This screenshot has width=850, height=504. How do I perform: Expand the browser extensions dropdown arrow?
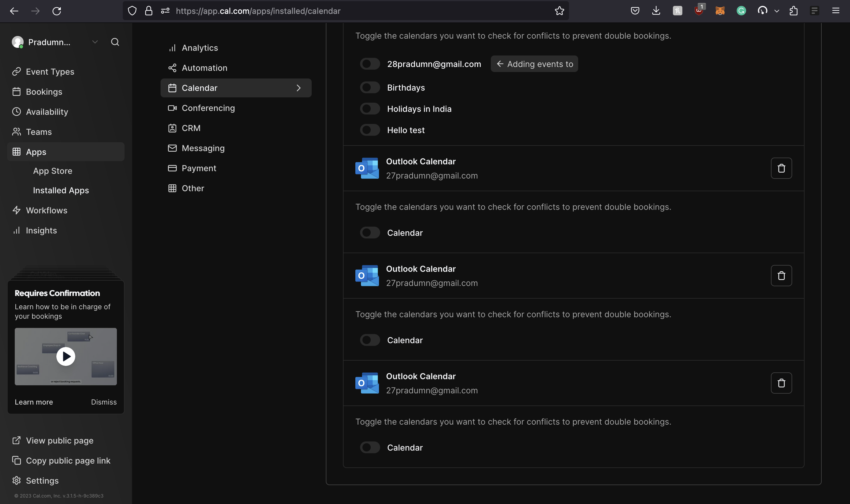click(776, 11)
